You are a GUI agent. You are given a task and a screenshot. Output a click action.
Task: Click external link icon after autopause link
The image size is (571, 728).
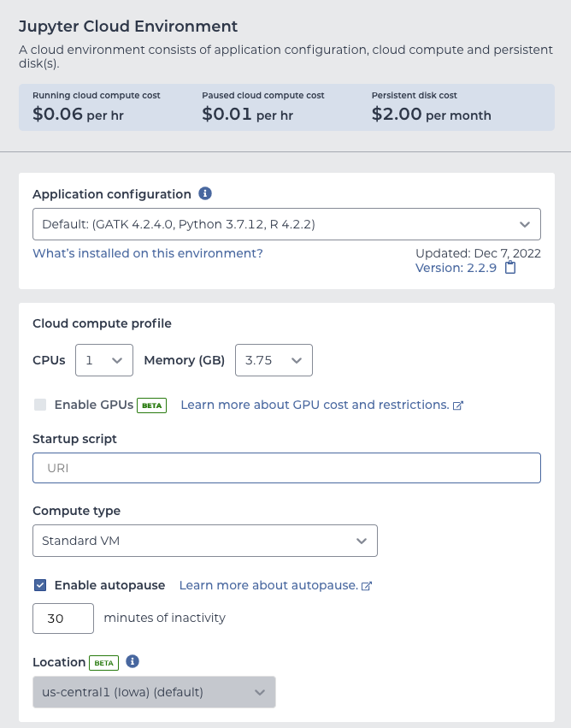click(x=367, y=586)
